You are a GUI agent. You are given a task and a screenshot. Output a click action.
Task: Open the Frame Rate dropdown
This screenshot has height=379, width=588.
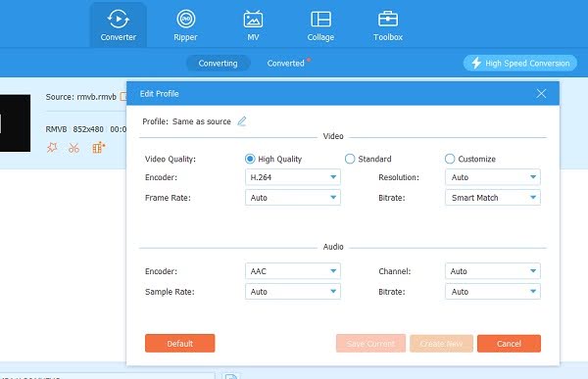(293, 198)
